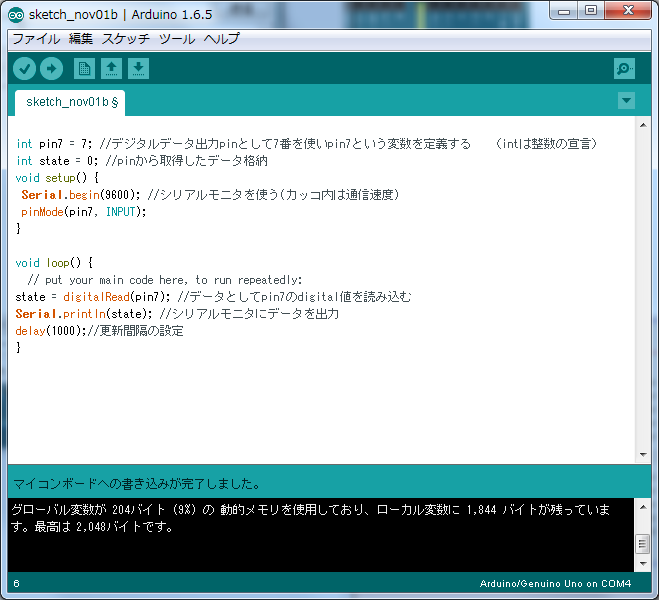The height and width of the screenshot is (600, 659).
Task: Minimize the Arduino window
Action: [x=564, y=11]
